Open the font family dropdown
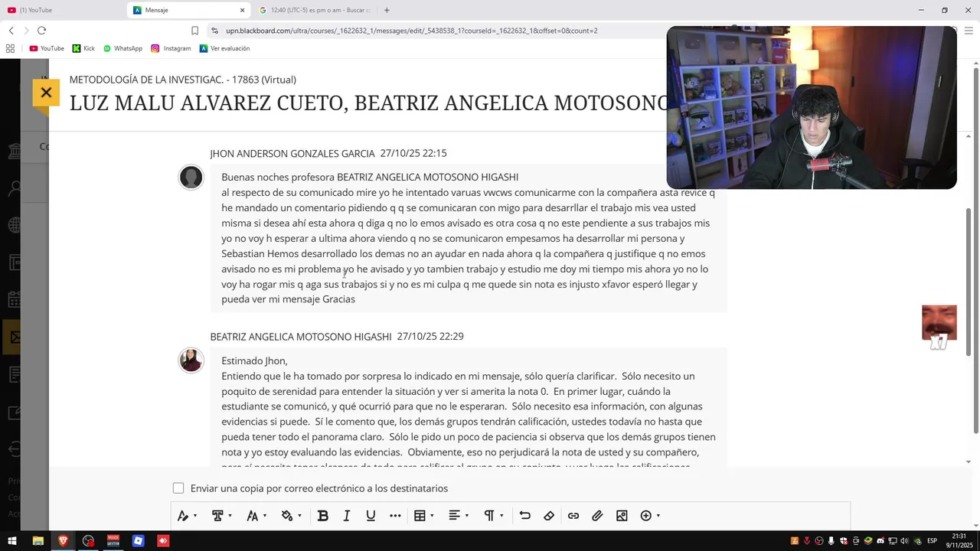 [221, 516]
